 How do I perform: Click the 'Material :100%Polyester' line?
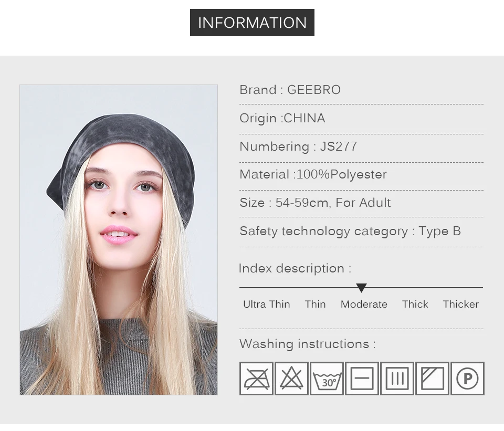313,174
